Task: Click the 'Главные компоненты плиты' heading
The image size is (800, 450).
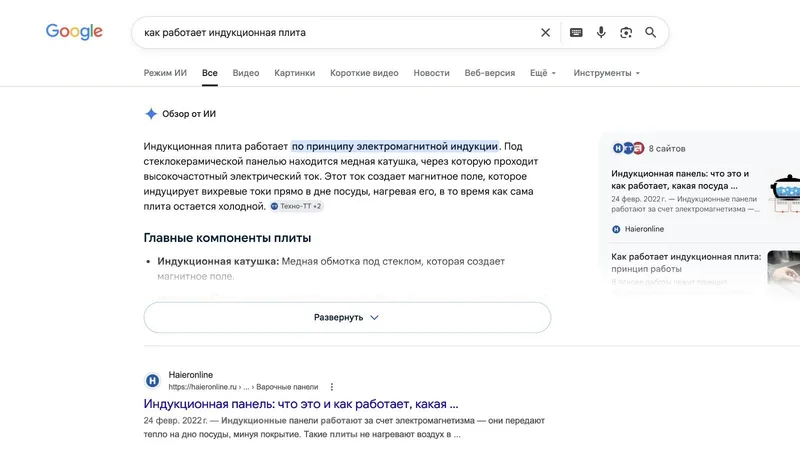Action: [x=227, y=238]
